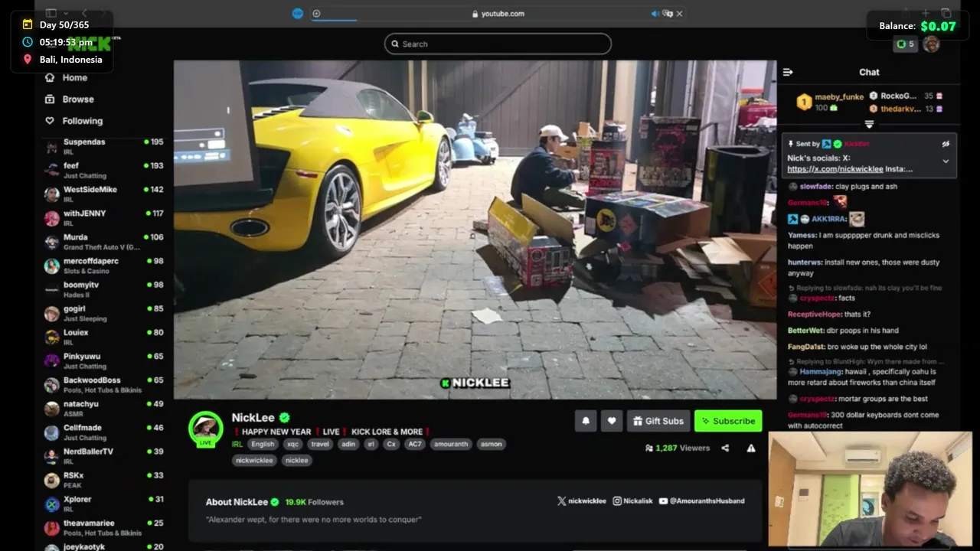Screen dimensions: 980x551
Task: Select the travel tag
Action: point(320,444)
